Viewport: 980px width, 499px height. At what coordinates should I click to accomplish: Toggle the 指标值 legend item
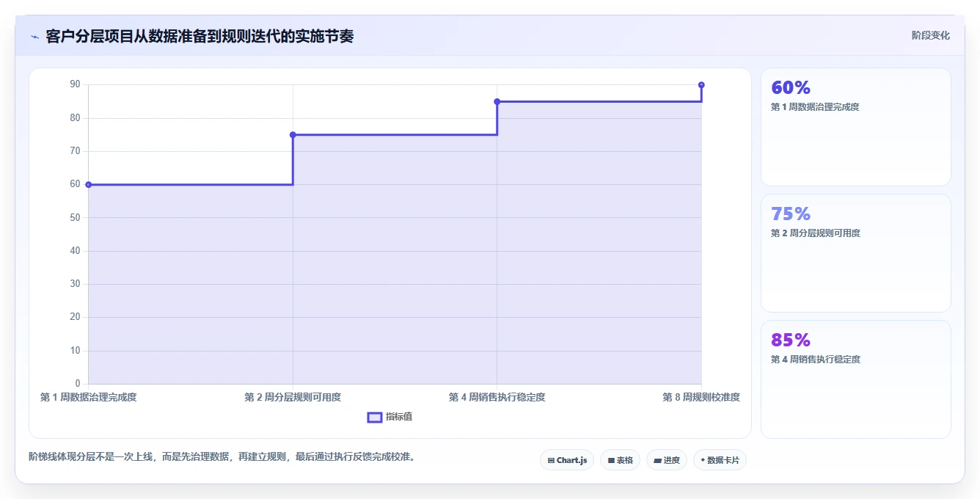pyautogui.click(x=390, y=417)
